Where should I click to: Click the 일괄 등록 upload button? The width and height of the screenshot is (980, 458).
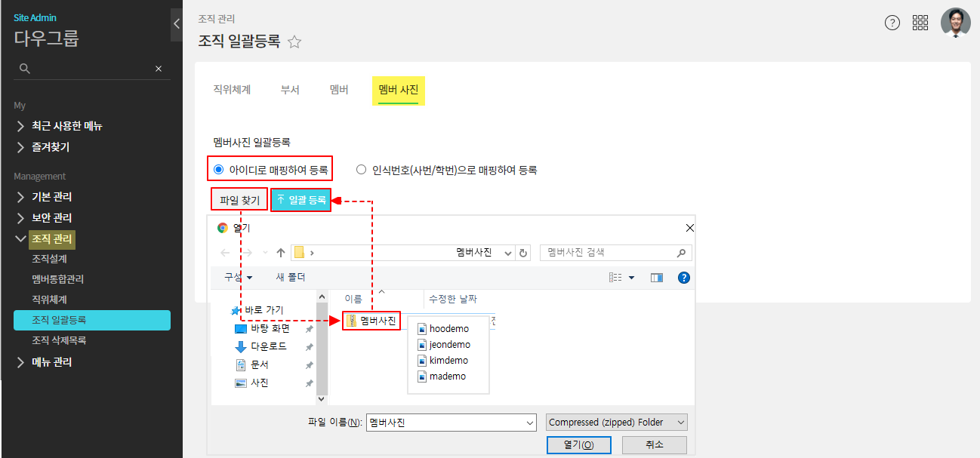301,200
